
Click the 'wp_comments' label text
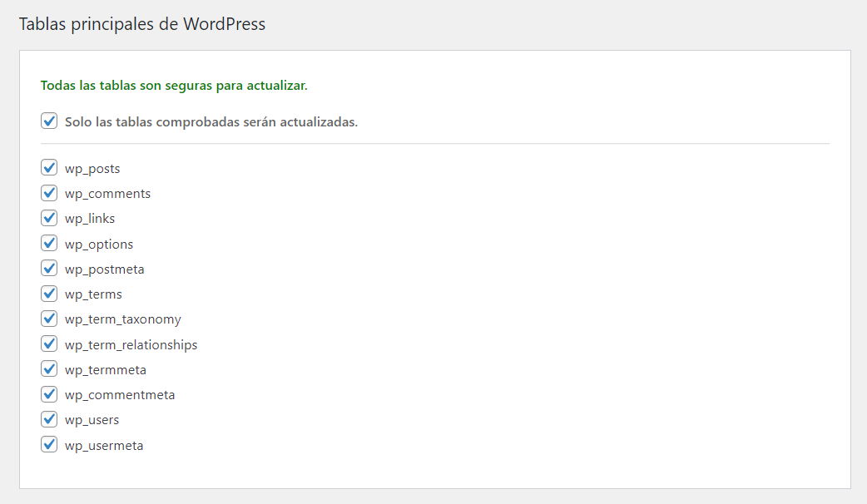[108, 194]
